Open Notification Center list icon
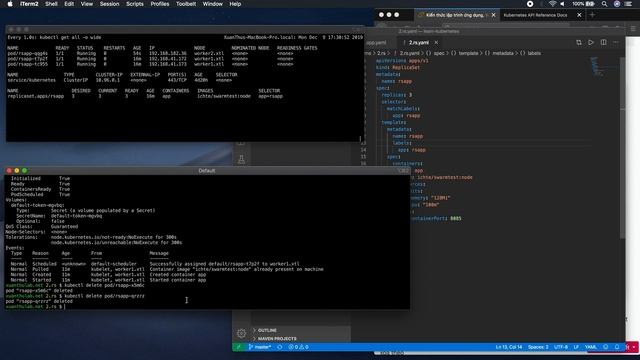This screenshot has width=640, height=360. tap(628, 4)
